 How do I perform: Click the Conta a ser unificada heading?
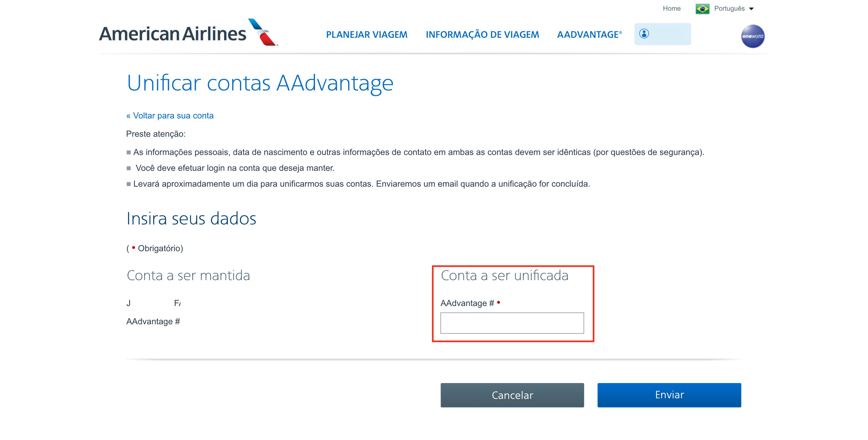click(504, 275)
